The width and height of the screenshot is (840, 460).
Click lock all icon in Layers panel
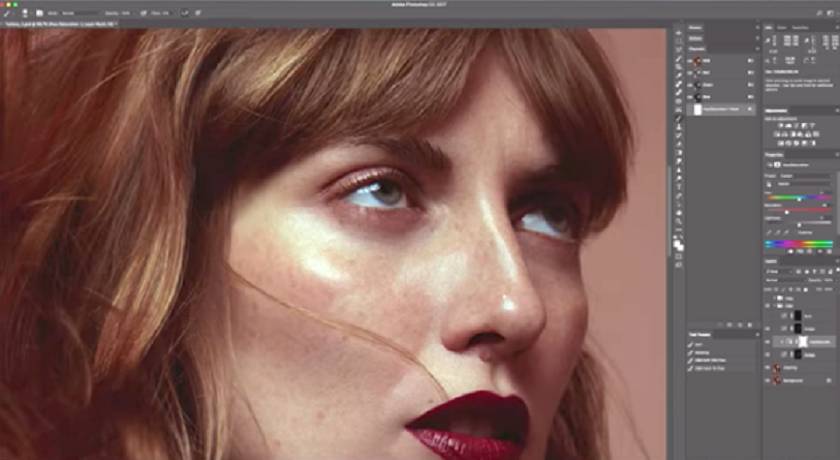805,289
